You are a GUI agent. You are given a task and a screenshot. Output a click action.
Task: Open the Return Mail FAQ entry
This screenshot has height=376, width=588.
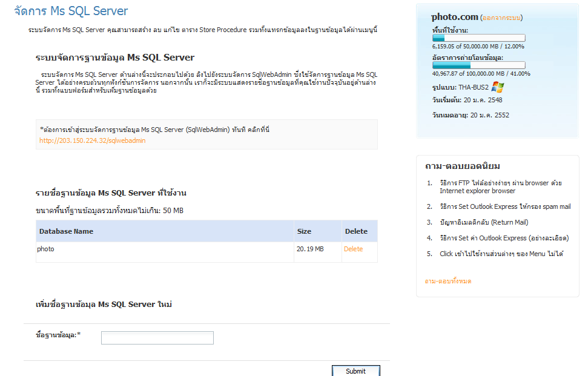tap(484, 222)
